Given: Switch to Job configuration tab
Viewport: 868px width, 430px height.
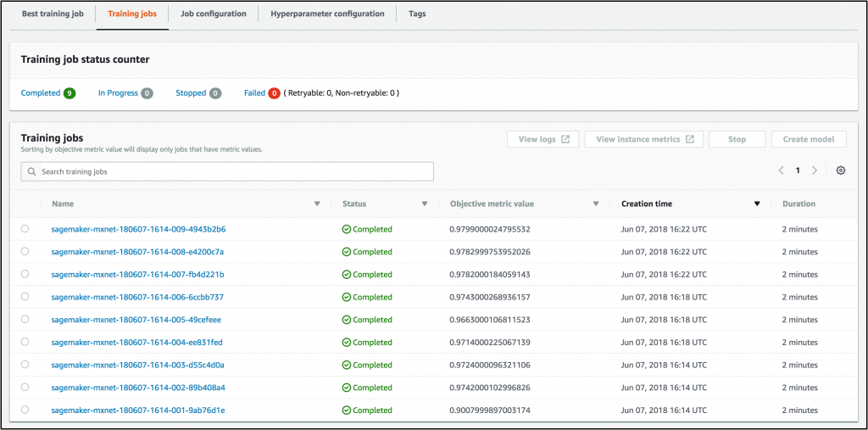Looking at the screenshot, I should [214, 14].
